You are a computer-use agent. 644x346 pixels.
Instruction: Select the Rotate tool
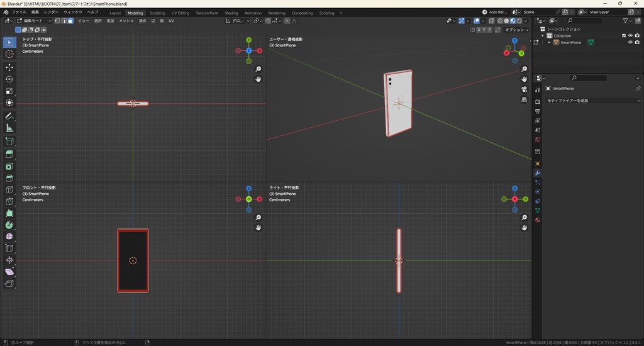pos(9,79)
